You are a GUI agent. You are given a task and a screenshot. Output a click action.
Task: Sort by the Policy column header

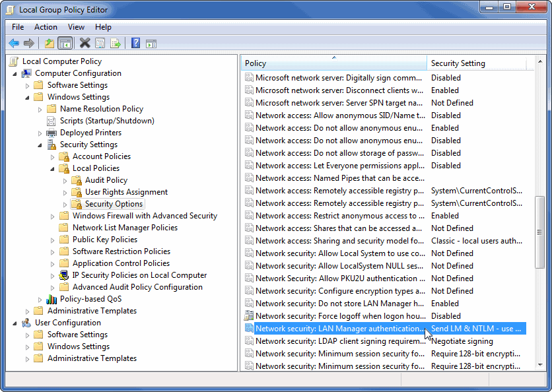point(330,63)
